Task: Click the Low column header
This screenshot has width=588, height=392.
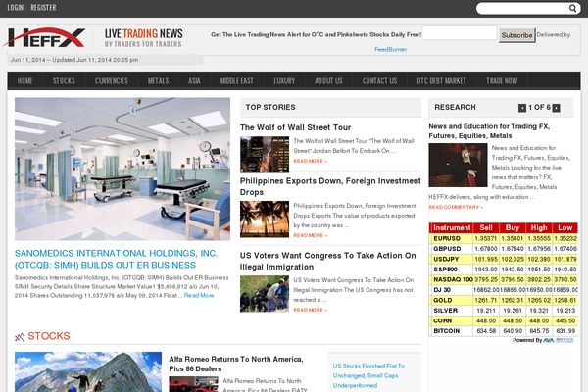Action: (x=564, y=228)
